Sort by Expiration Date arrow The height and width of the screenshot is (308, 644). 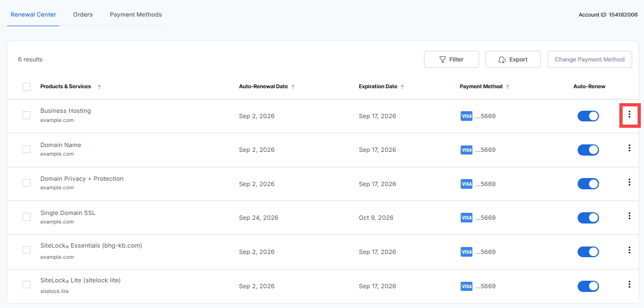402,87
